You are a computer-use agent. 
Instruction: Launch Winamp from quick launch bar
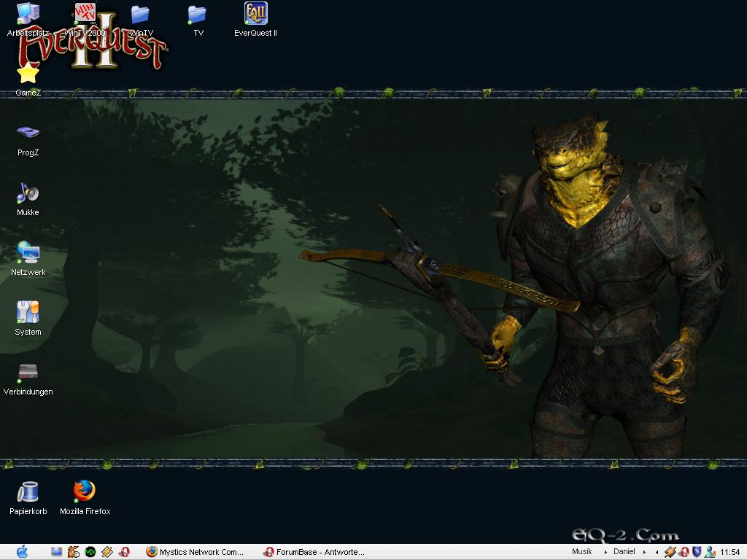[x=107, y=552]
